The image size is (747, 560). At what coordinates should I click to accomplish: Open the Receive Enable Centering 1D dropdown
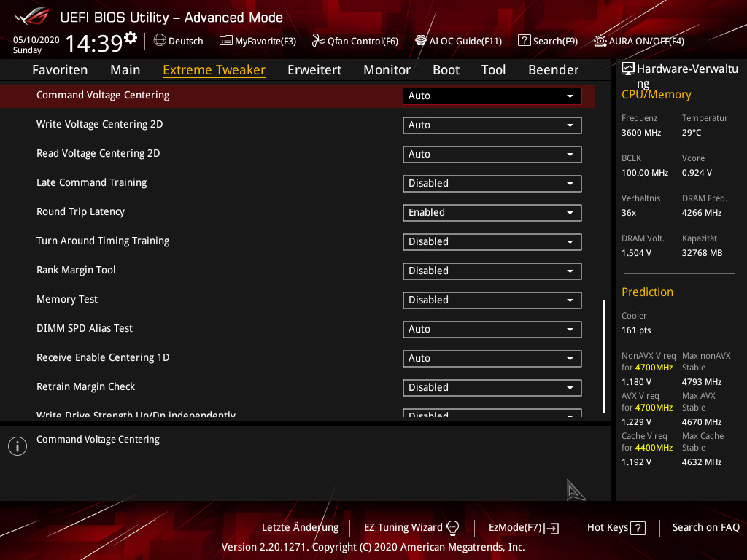click(492, 359)
